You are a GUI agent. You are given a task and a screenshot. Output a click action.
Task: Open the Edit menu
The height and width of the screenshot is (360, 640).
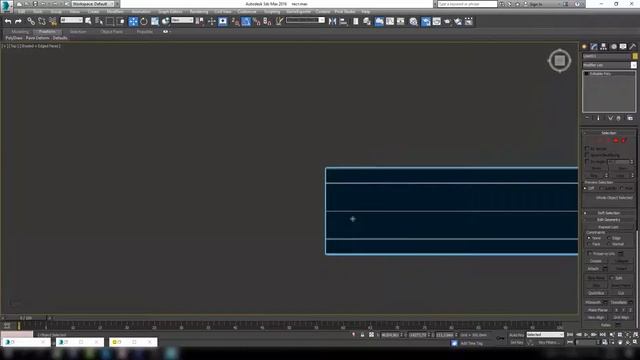(21, 12)
